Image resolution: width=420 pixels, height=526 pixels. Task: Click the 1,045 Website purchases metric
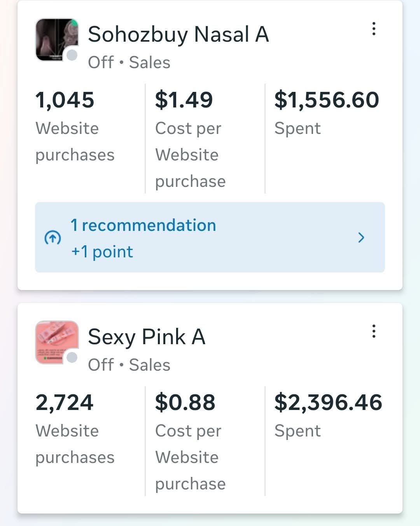pos(65,100)
